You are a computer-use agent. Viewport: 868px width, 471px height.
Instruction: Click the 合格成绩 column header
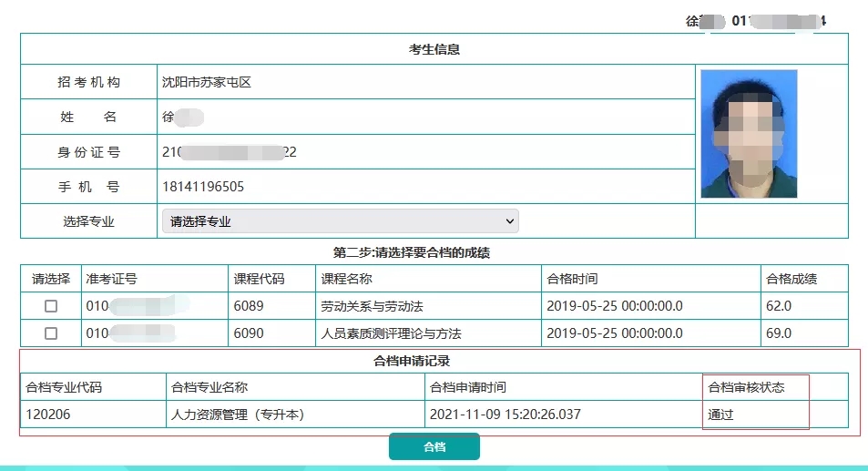click(x=791, y=279)
